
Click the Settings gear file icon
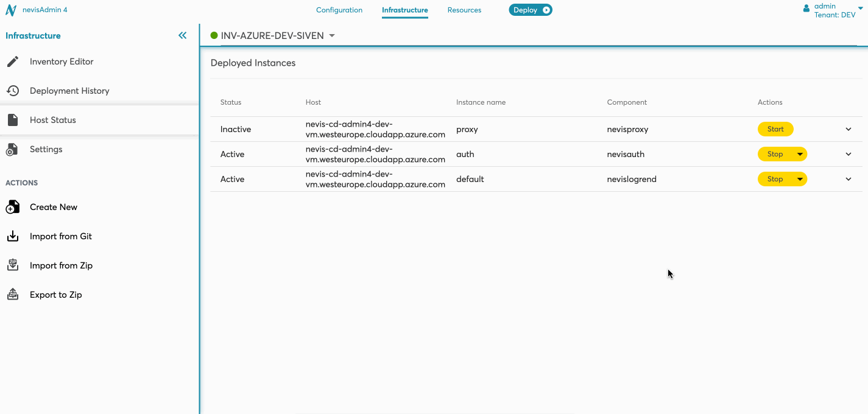(12, 150)
